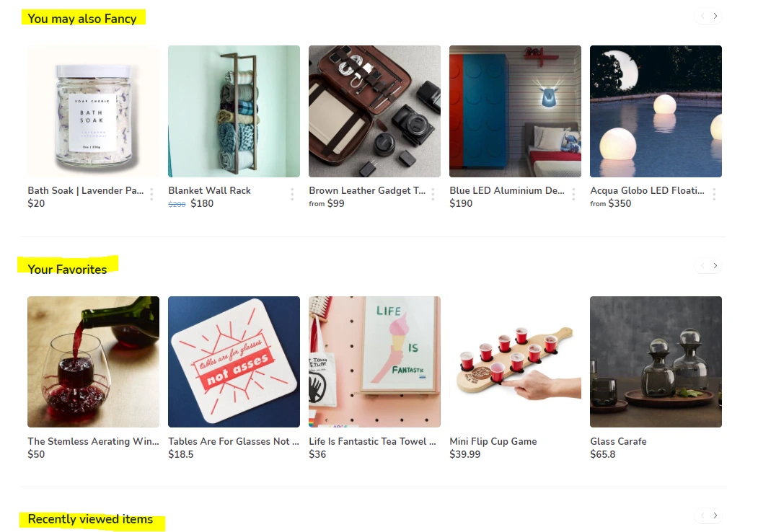Open three-dot menu for Blue LED Aluminium item
Viewport: 758px width, 532px height.
(x=574, y=194)
